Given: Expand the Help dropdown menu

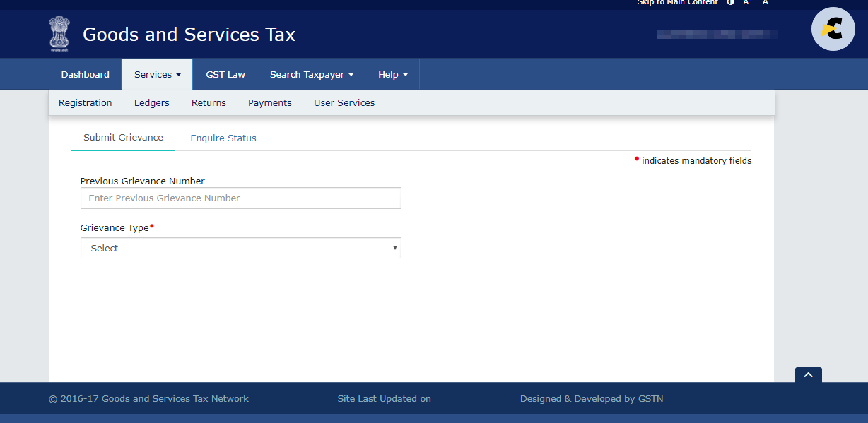Looking at the screenshot, I should [393, 74].
